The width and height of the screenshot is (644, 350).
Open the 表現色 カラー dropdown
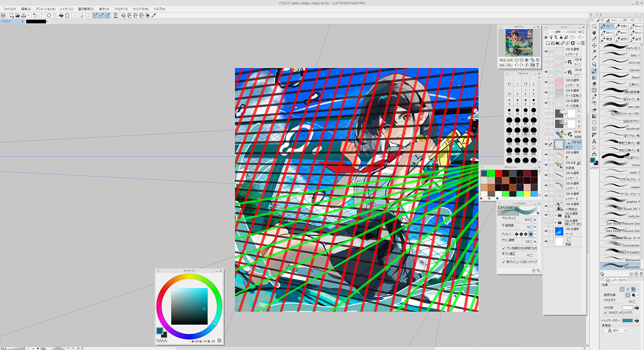coord(615,331)
